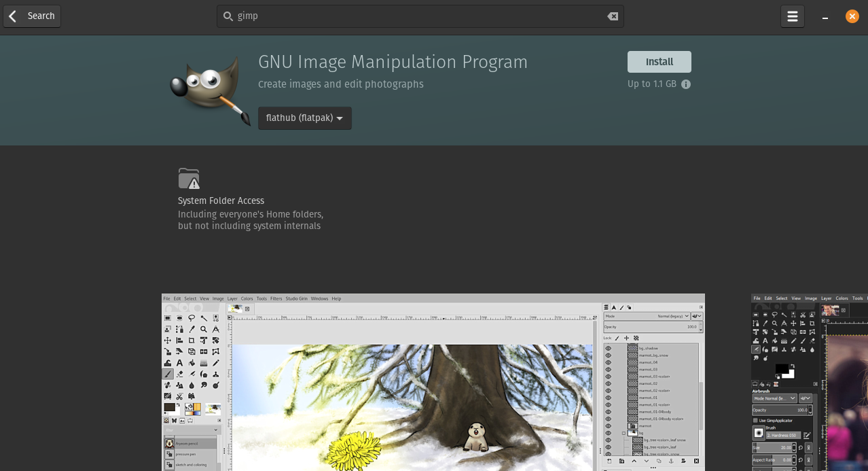Image resolution: width=868 pixels, height=471 pixels.
Task: Clear the search text with the backspace icon
Action: tap(613, 16)
